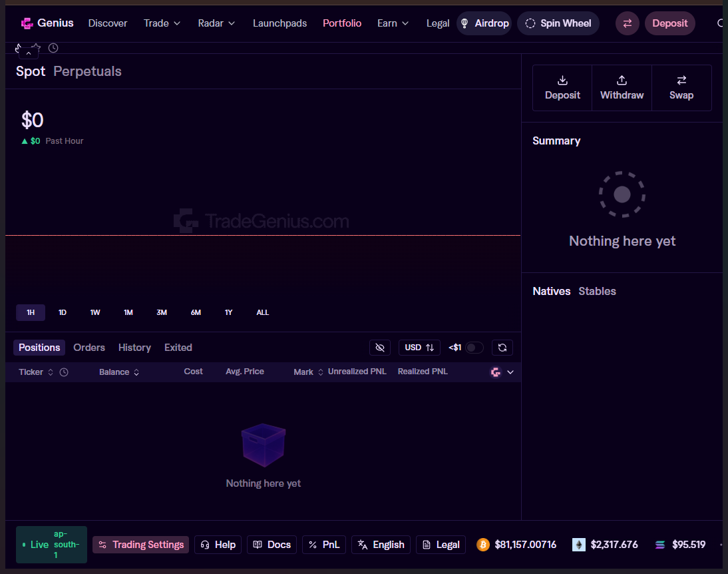This screenshot has height=574, width=728.
Task: Click the Solana price ticker icon
Action: point(659,545)
